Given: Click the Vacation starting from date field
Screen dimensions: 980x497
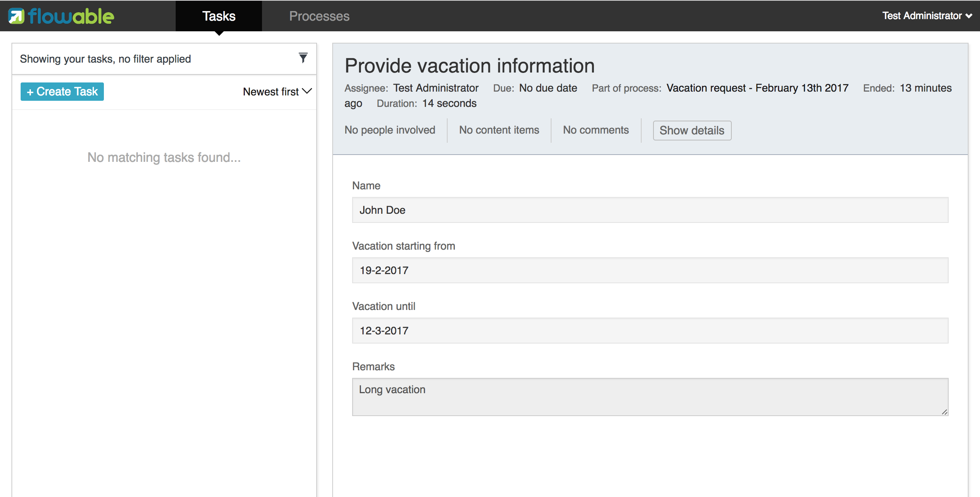Looking at the screenshot, I should [x=650, y=270].
